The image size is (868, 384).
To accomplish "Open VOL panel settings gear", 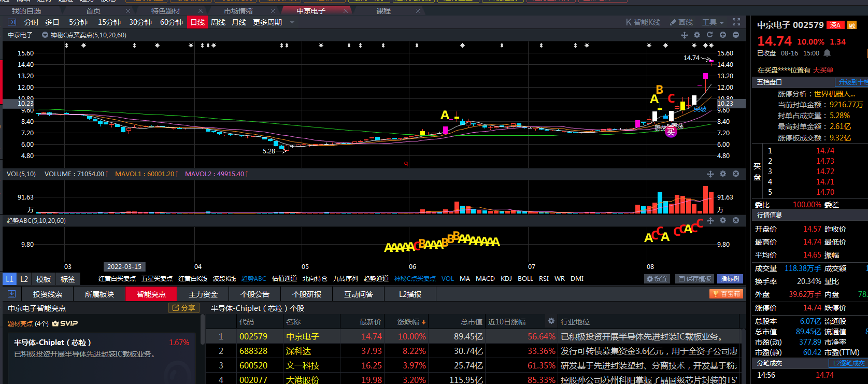I will tap(723, 174).
